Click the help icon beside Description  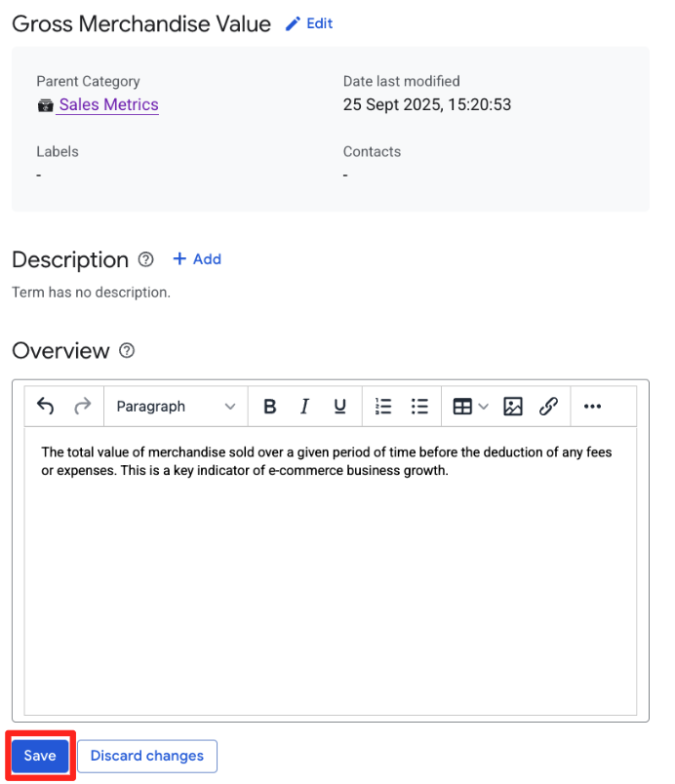[146, 259]
